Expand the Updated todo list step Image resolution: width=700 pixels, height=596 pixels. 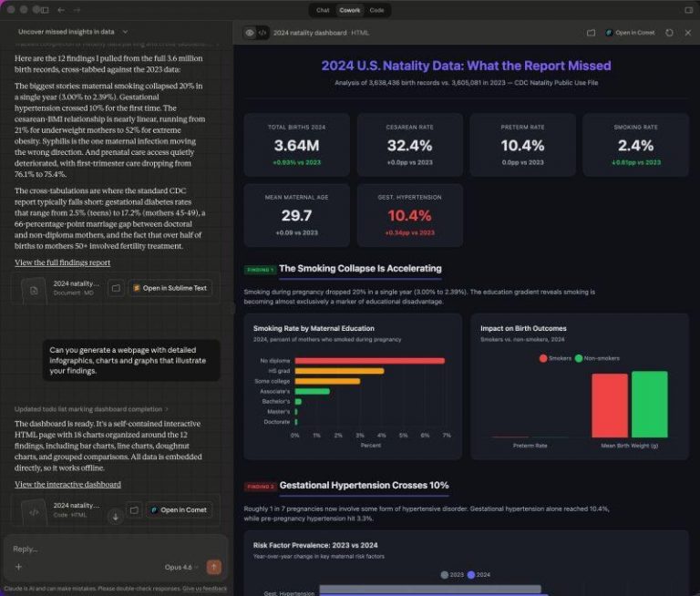(91, 409)
